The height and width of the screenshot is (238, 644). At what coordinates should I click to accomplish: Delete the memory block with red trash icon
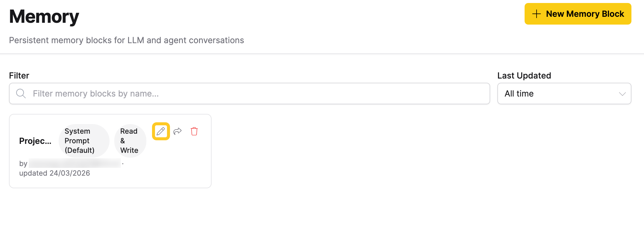click(x=194, y=131)
